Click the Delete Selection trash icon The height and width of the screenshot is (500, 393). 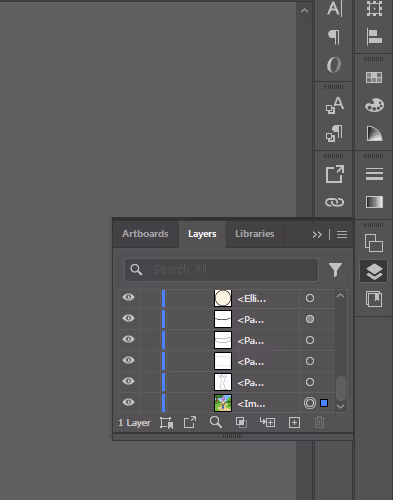pyautogui.click(x=319, y=422)
